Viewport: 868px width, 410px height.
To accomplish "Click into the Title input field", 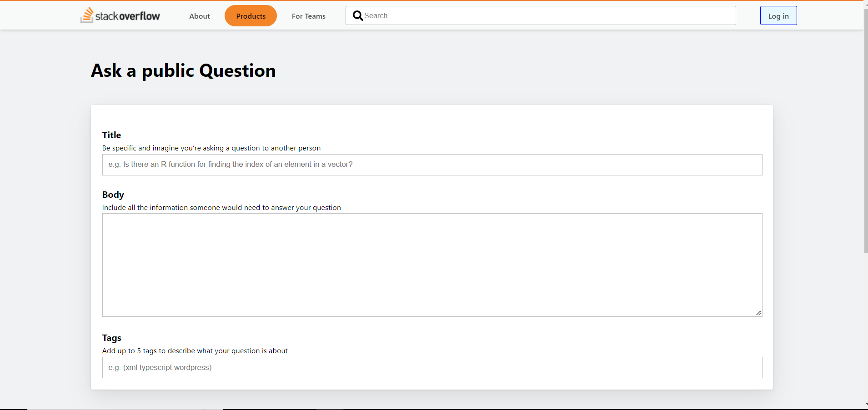I will tap(432, 165).
